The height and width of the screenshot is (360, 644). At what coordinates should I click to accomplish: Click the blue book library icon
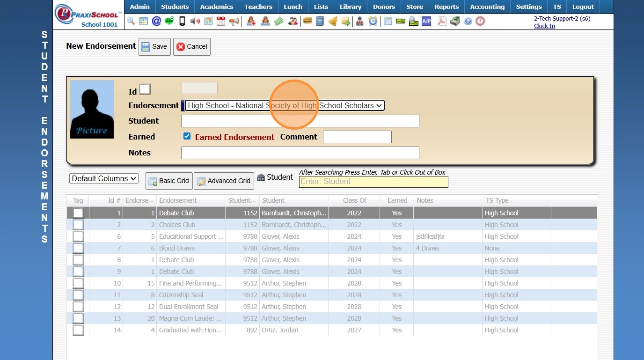click(x=320, y=21)
